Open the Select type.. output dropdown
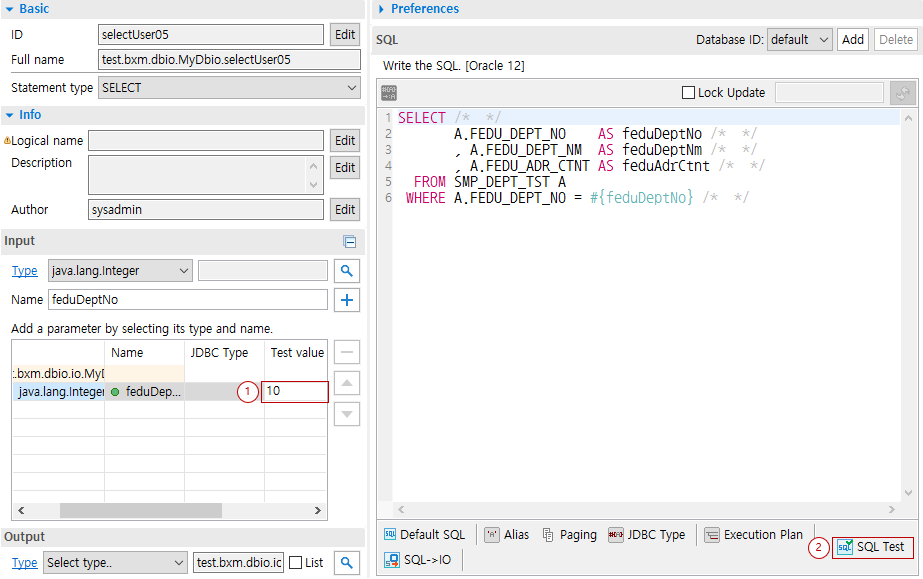Screen dimensions: 923x579 [115, 563]
